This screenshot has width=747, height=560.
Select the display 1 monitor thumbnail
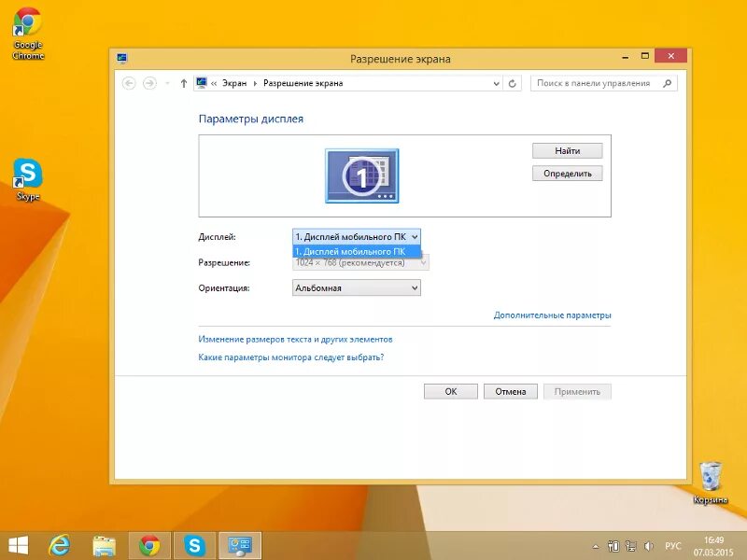[362, 175]
